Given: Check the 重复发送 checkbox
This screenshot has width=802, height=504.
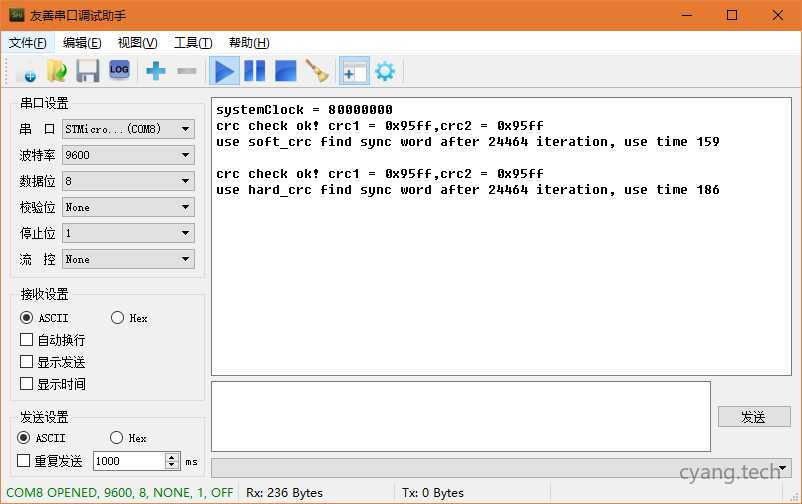Looking at the screenshot, I should 25,461.
